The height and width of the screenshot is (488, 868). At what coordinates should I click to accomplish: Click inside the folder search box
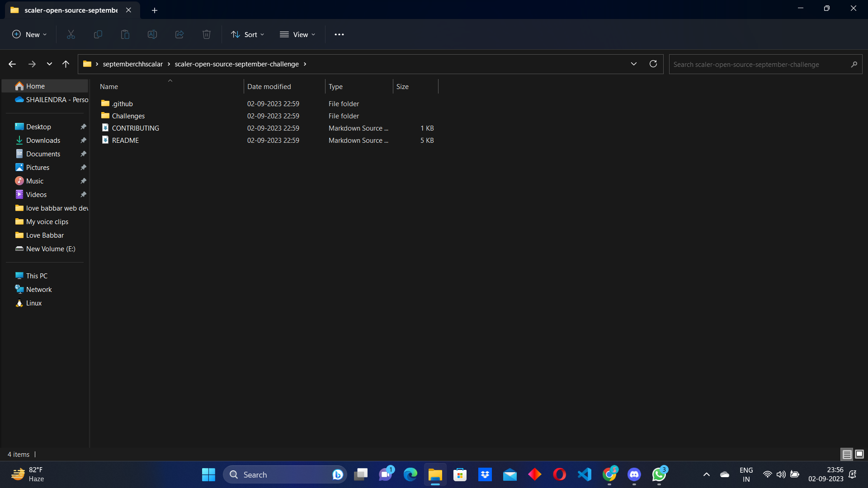coord(764,64)
